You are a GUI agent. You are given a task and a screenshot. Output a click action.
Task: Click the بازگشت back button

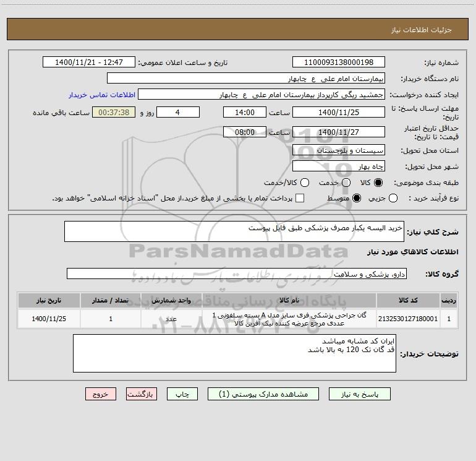tap(142, 394)
